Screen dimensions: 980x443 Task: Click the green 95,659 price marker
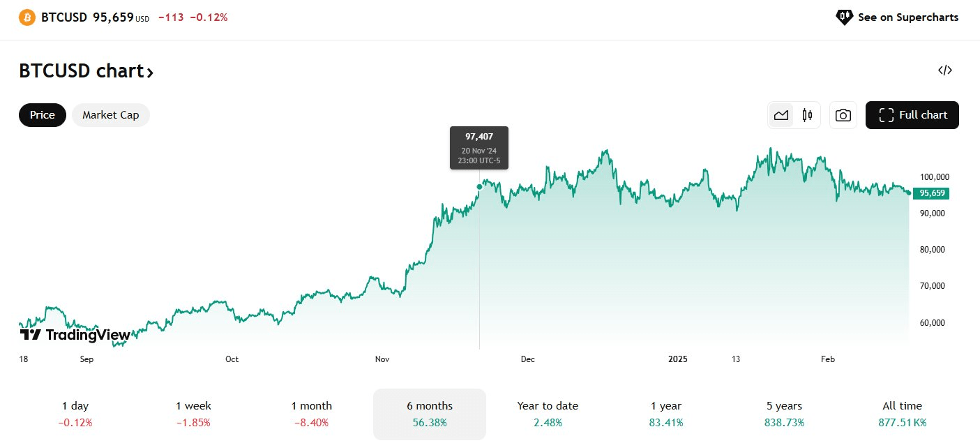point(931,193)
